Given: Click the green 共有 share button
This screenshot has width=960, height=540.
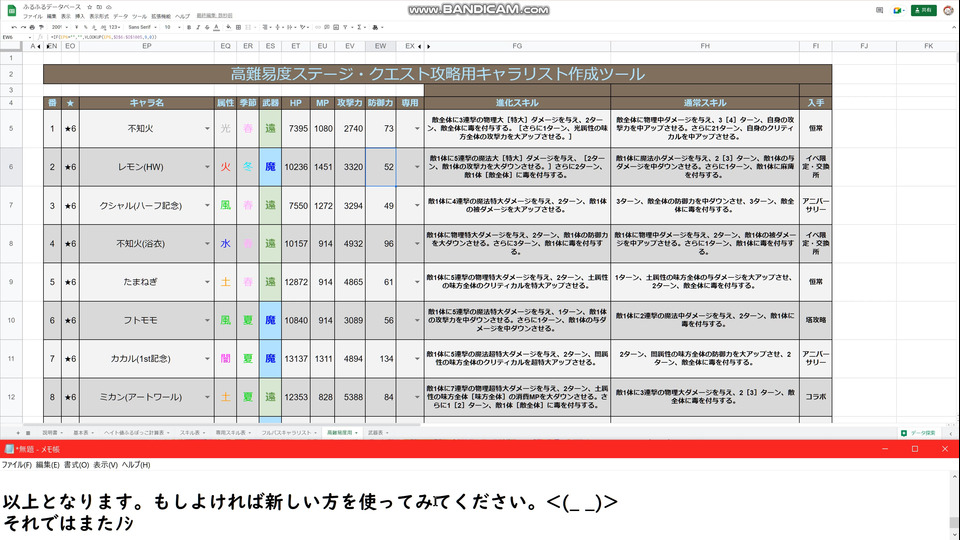Looking at the screenshot, I should click(x=923, y=10).
